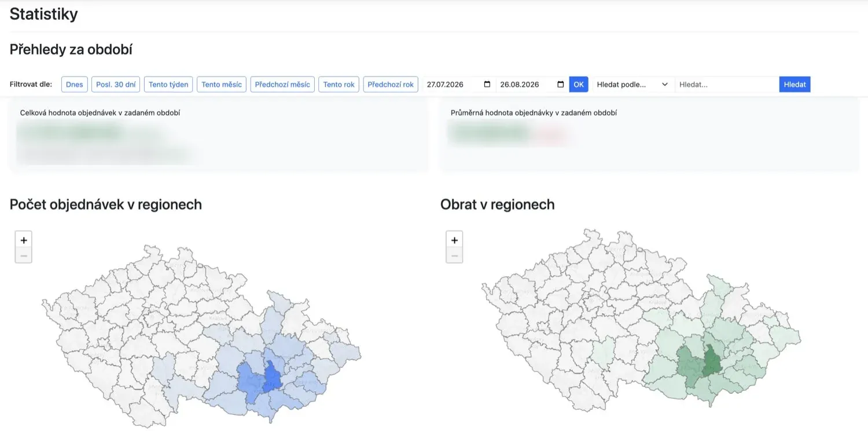Apply the Tento týden filter
This screenshot has width=868, height=431.
pos(168,85)
